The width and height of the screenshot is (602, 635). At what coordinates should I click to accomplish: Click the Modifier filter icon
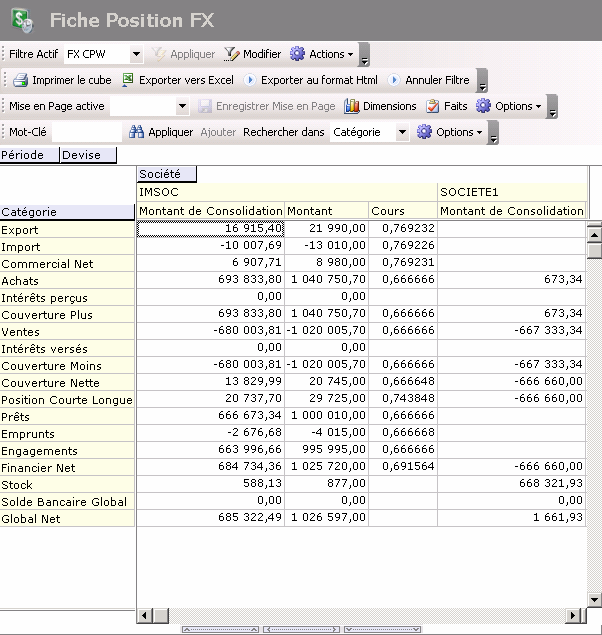point(231,54)
